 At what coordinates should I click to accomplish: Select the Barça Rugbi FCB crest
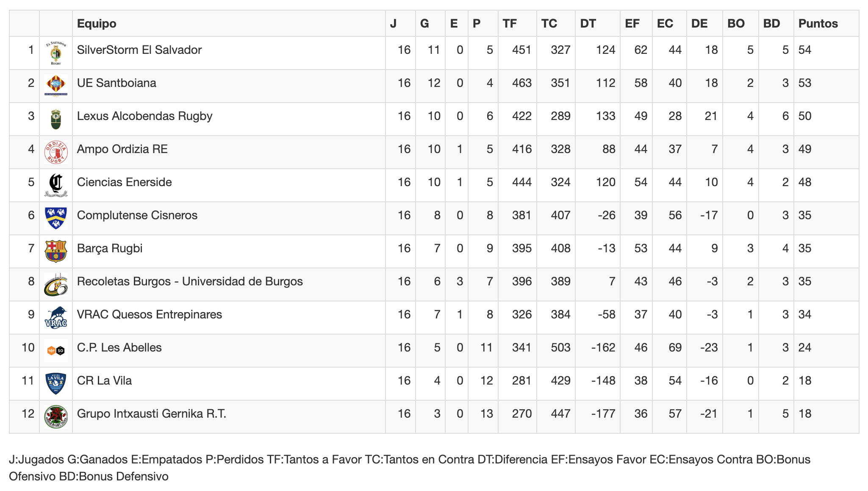coord(56,251)
